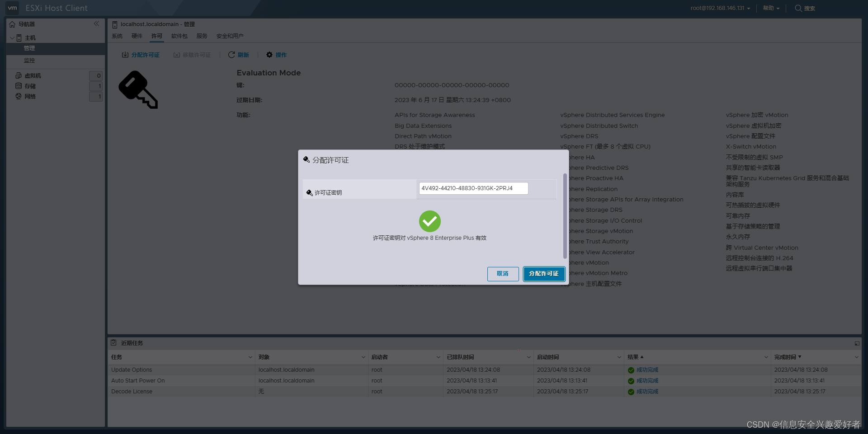868x434 pixels.
Task: Switch to the 服务 tab
Action: click(x=202, y=36)
